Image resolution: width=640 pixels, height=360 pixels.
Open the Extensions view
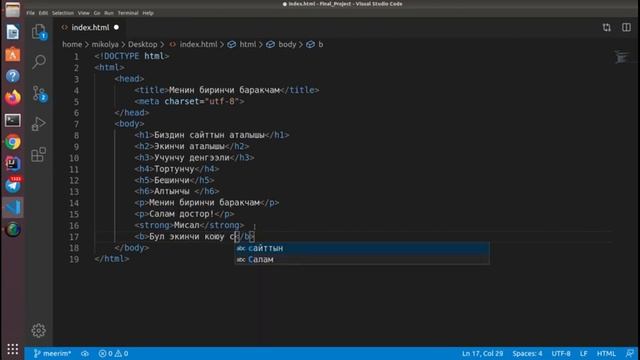[x=38, y=155]
